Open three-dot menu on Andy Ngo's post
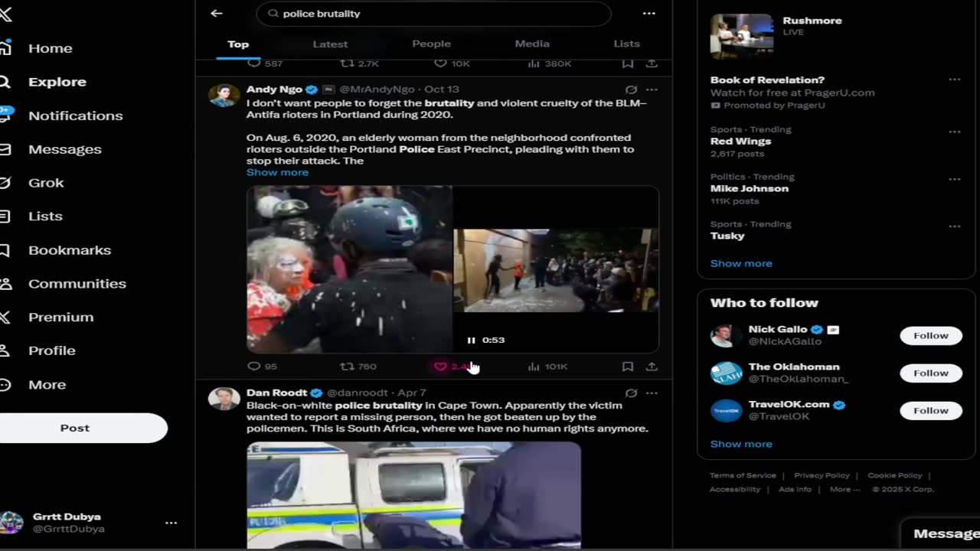This screenshot has width=980, height=551. coord(652,90)
